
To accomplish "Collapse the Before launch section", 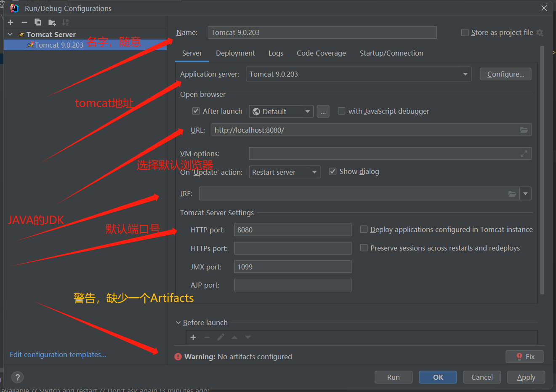I will point(178,323).
